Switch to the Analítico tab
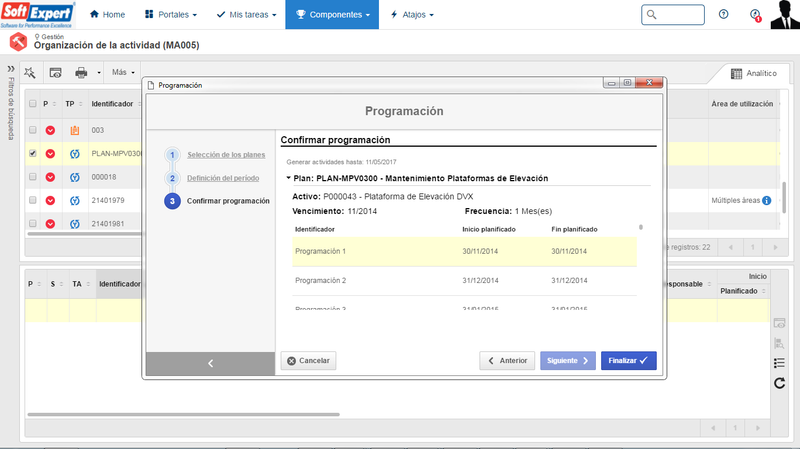 tap(754, 73)
